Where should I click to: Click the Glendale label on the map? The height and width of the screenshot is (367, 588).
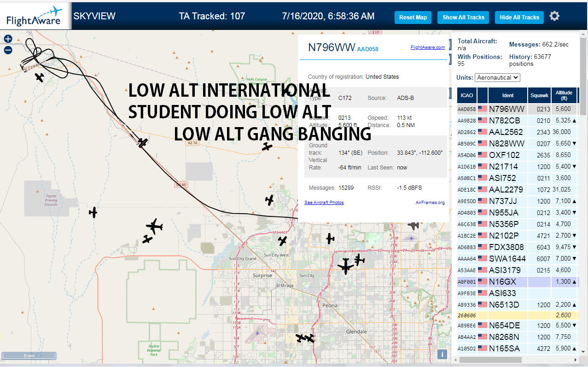coord(356,332)
